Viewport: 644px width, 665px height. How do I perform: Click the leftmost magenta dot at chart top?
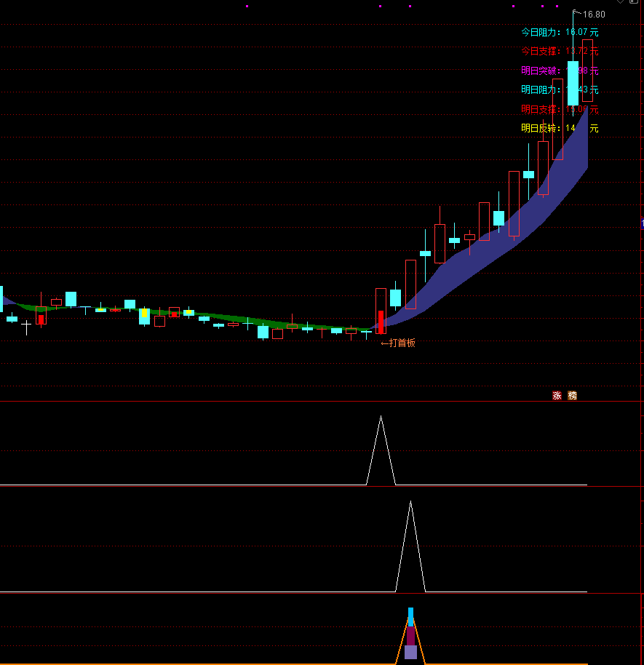pyautogui.click(x=247, y=6)
